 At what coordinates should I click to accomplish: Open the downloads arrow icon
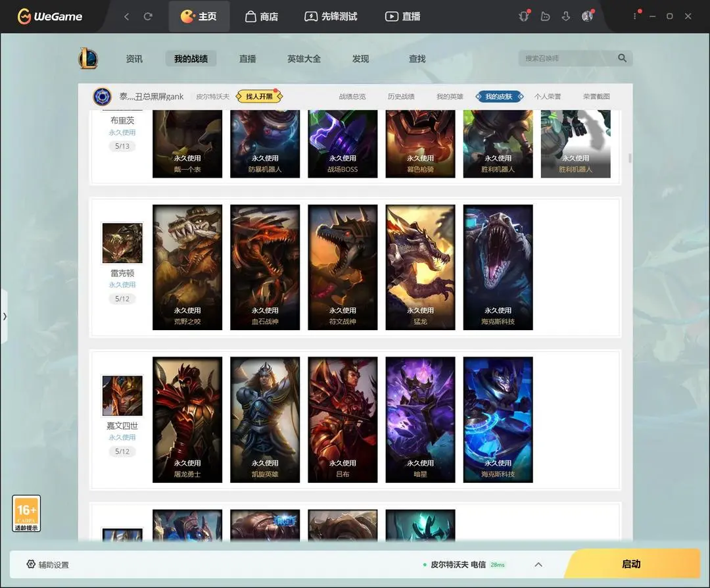pos(566,16)
